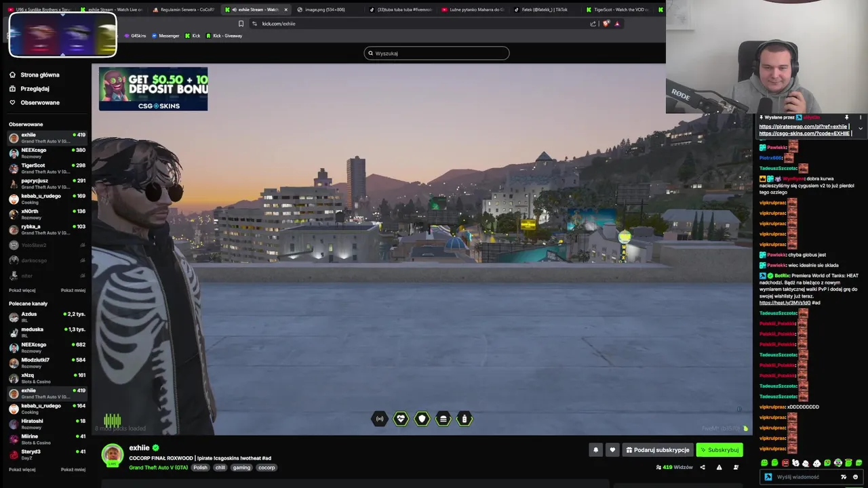Viewport: 868px width, 488px height.
Task: Show more followed channels (Pokaż więcej under Obserwowane)
Action: pos(22,290)
